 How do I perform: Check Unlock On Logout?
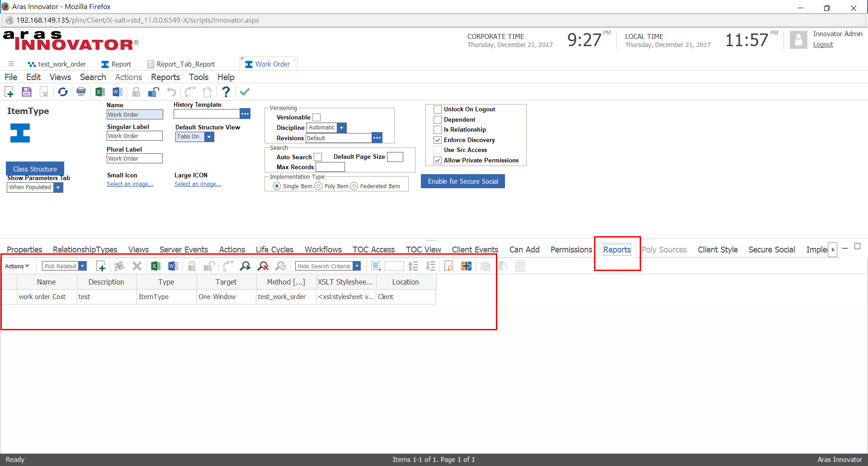pyautogui.click(x=438, y=109)
